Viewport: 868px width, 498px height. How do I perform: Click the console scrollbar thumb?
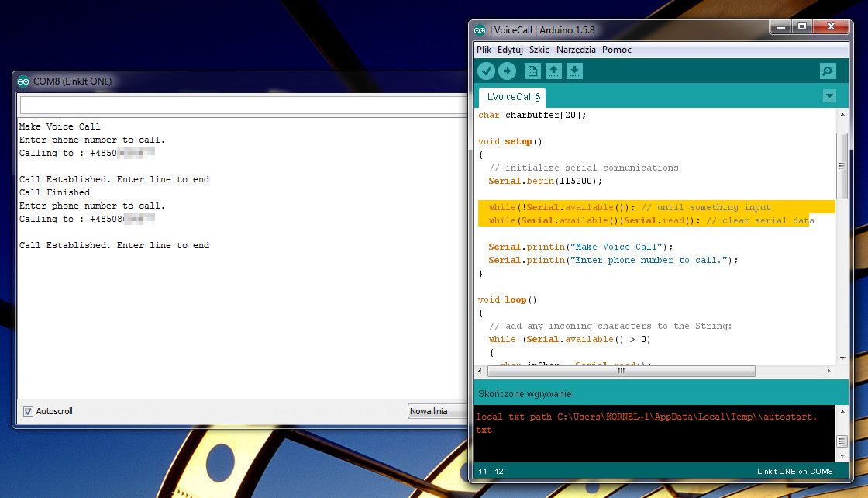(x=842, y=441)
